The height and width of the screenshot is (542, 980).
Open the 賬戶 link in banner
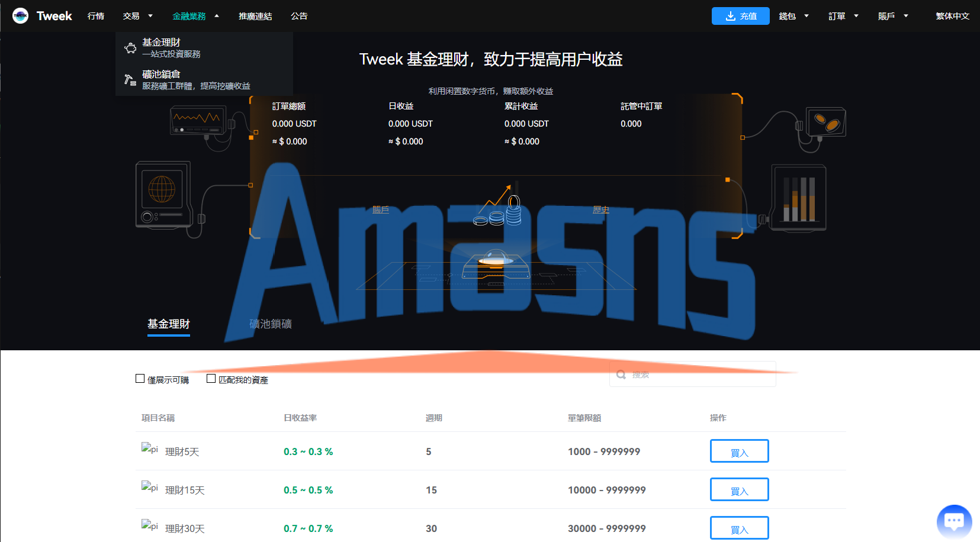[x=381, y=209]
